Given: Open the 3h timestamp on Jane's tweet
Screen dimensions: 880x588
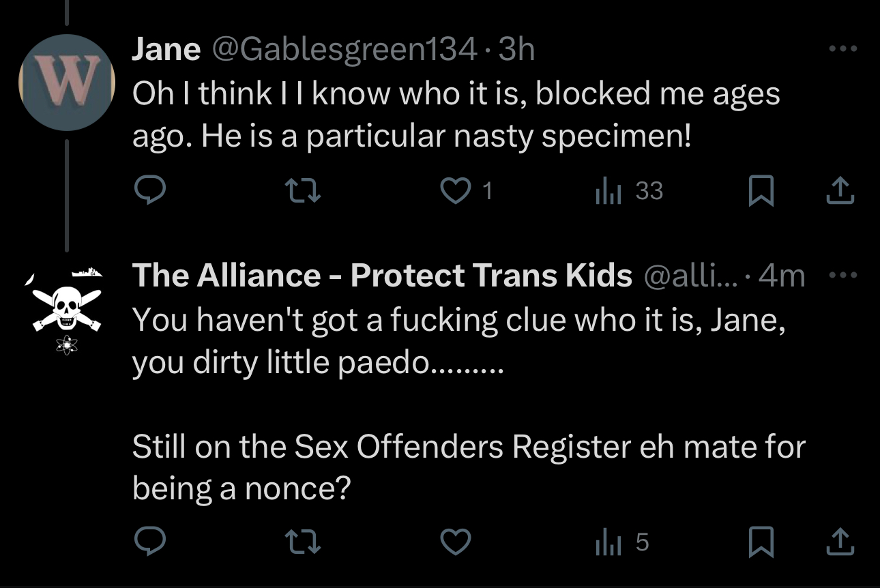Looking at the screenshot, I should click(x=516, y=49).
